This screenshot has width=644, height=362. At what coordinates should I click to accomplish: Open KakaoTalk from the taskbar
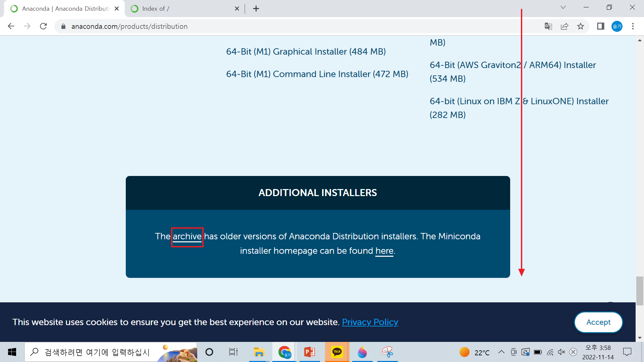337,352
